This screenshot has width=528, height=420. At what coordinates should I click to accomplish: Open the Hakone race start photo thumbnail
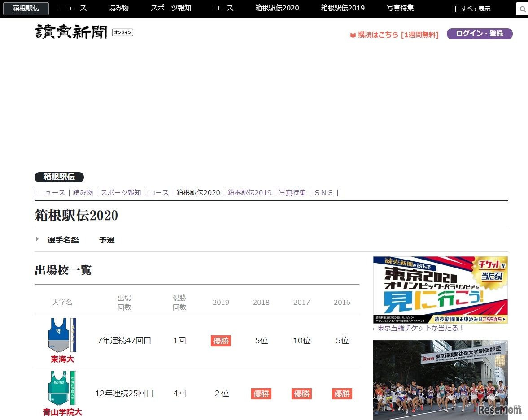[440, 380]
